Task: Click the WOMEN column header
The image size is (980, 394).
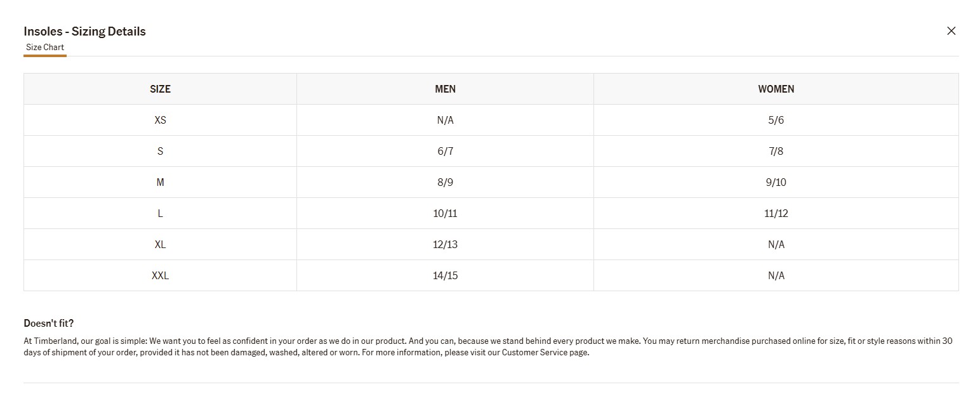Action: 776,89
